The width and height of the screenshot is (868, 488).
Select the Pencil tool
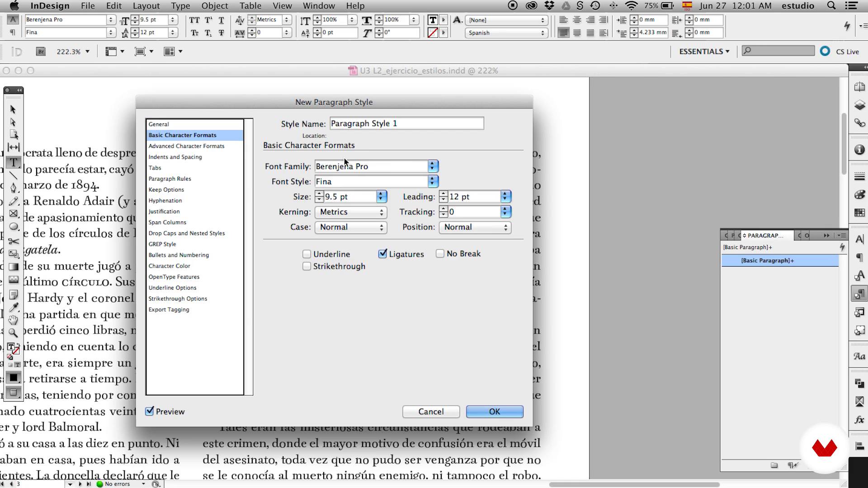click(x=14, y=201)
